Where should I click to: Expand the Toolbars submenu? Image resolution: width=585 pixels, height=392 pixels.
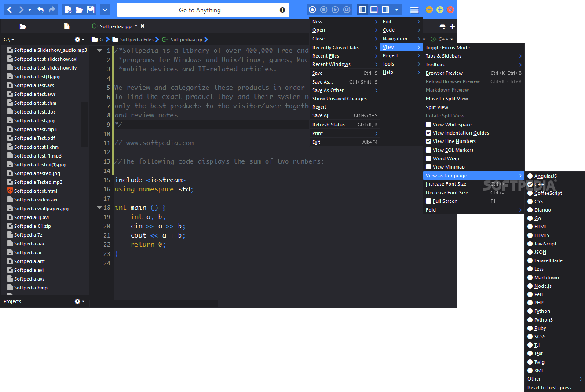[x=474, y=65]
